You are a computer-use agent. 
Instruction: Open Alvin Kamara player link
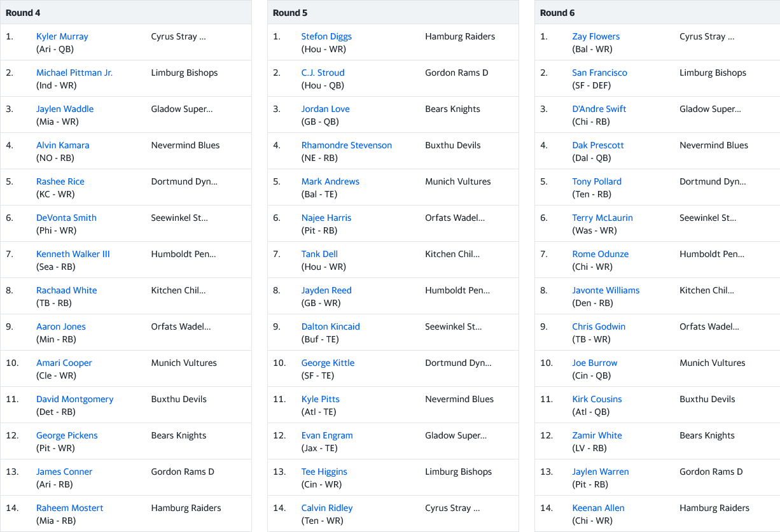(x=62, y=145)
